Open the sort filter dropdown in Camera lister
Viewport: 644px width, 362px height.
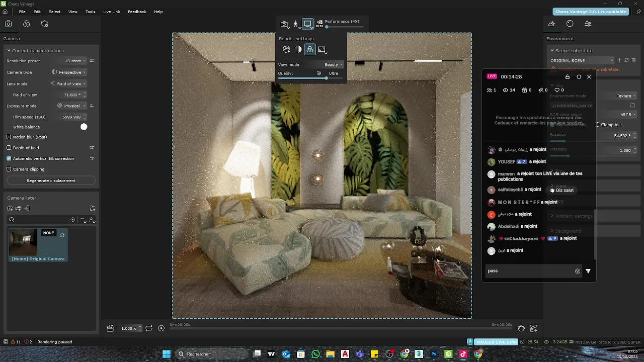pos(84,220)
